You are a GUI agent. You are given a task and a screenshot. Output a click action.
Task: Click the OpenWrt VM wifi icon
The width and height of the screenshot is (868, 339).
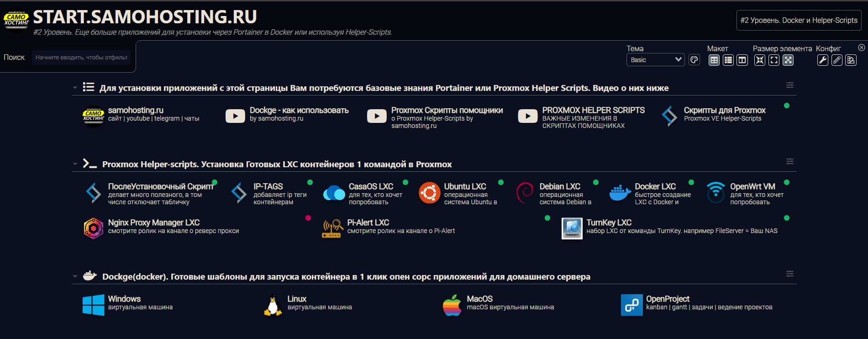click(x=715, y=192)
